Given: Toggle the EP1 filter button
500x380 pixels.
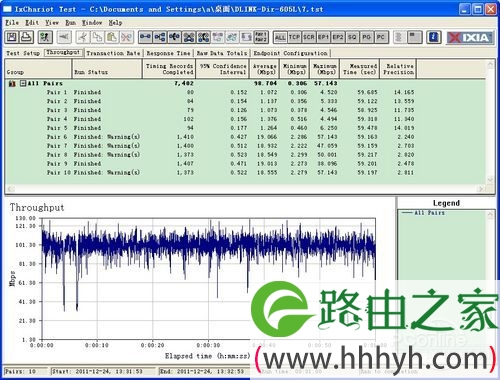Looking at the screenshot, I should (x=323, y=37).
